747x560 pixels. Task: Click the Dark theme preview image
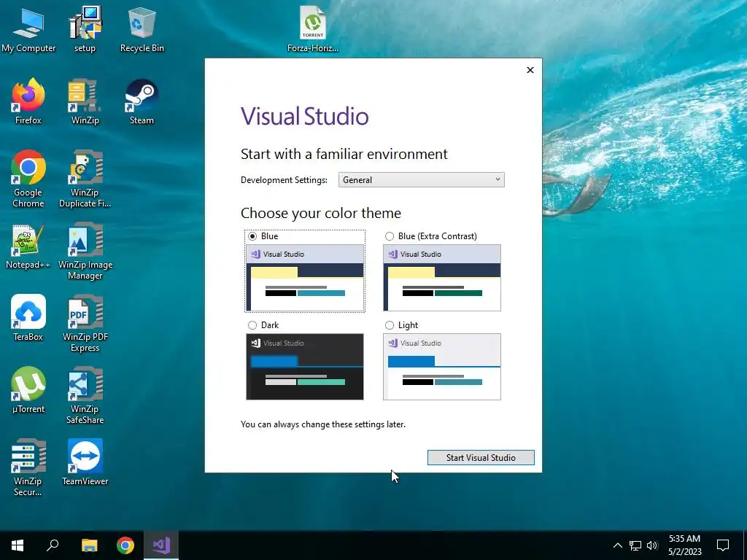pos(305,367)
